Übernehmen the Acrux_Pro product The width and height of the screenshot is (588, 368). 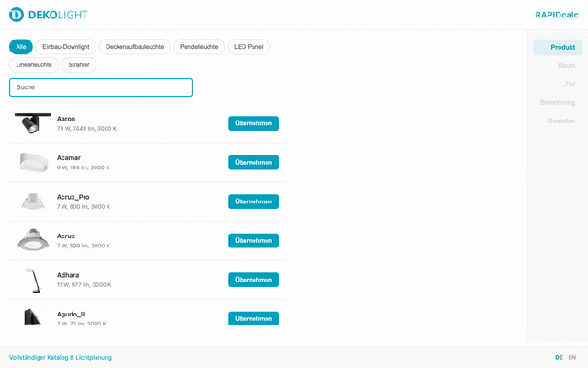[254, 201]
